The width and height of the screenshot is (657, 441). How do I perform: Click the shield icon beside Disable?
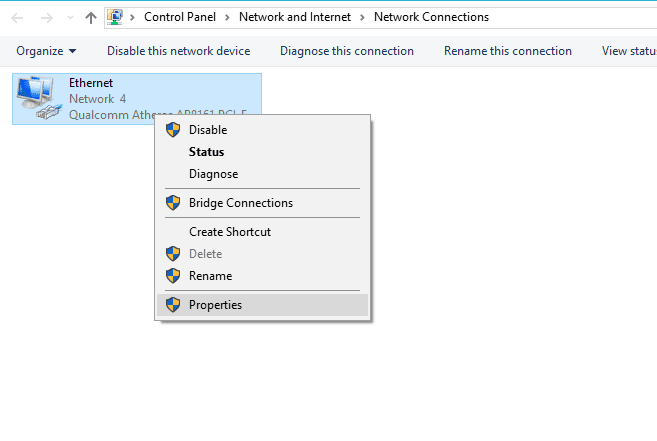173,130
